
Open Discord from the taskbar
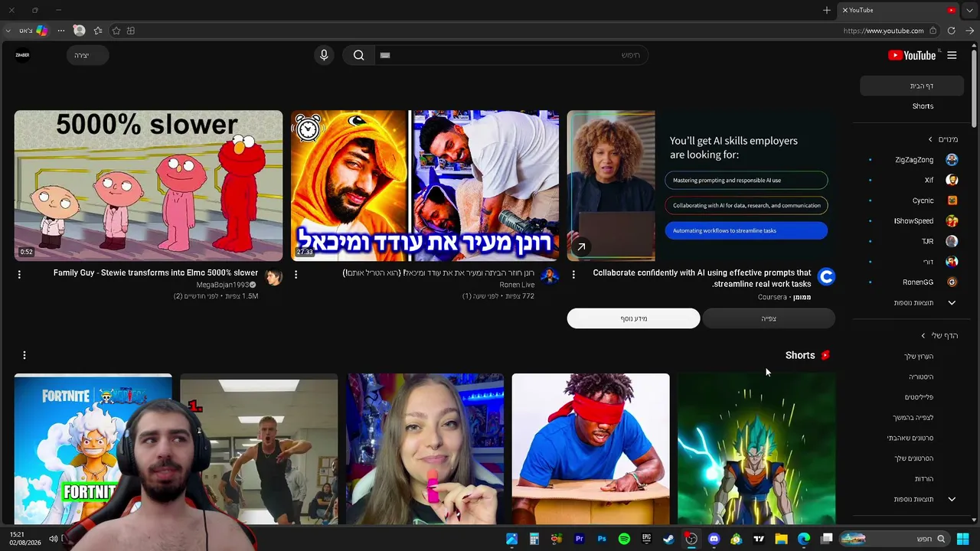[x=714, y=539]
